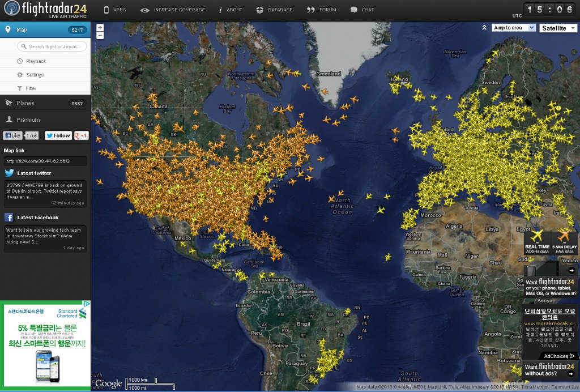Viewport: 580px width, 392px height.
Task: Click the 5687 count badge on Planes
Action: [77, 104]
